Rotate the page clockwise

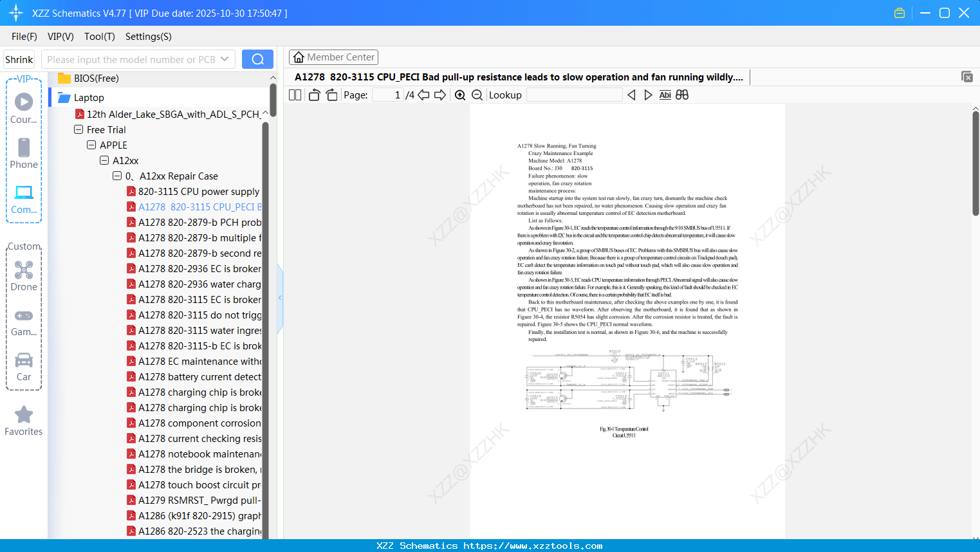[331, 95]
